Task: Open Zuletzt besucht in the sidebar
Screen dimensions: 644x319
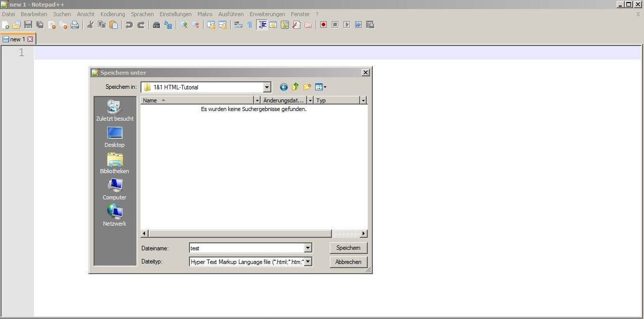Action: [x=115, y=111]
